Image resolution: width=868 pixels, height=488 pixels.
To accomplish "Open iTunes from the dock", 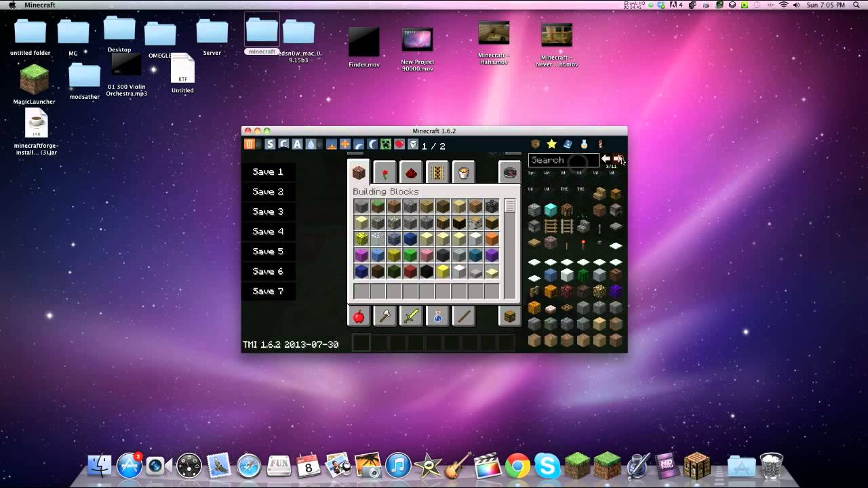I will [x=398, y=465].
